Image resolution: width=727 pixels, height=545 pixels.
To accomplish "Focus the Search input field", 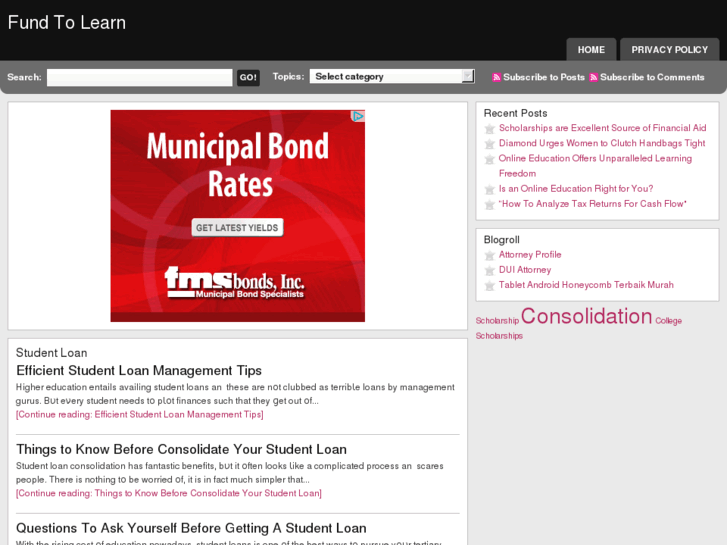I will (x=140, y=77).
